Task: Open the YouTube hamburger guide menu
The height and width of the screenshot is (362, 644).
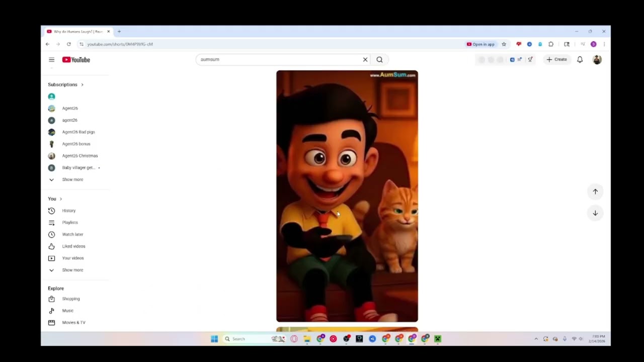Action: click(51, 59)
